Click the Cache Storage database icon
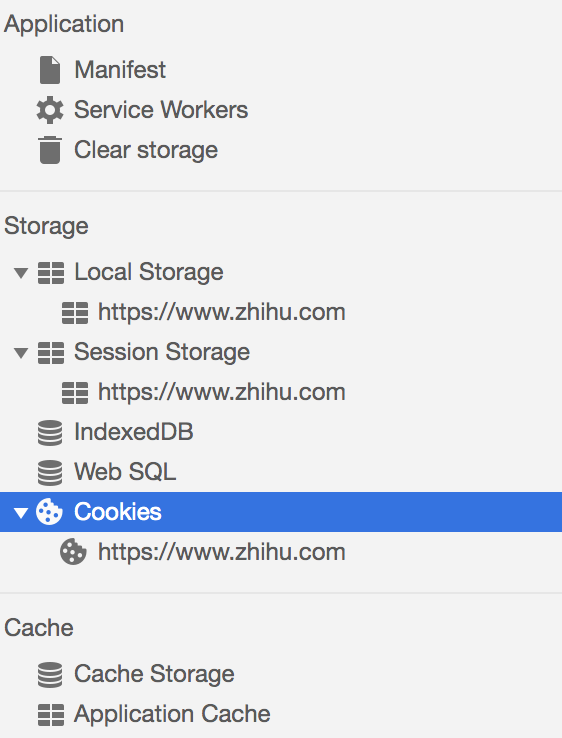 [50, 674]
